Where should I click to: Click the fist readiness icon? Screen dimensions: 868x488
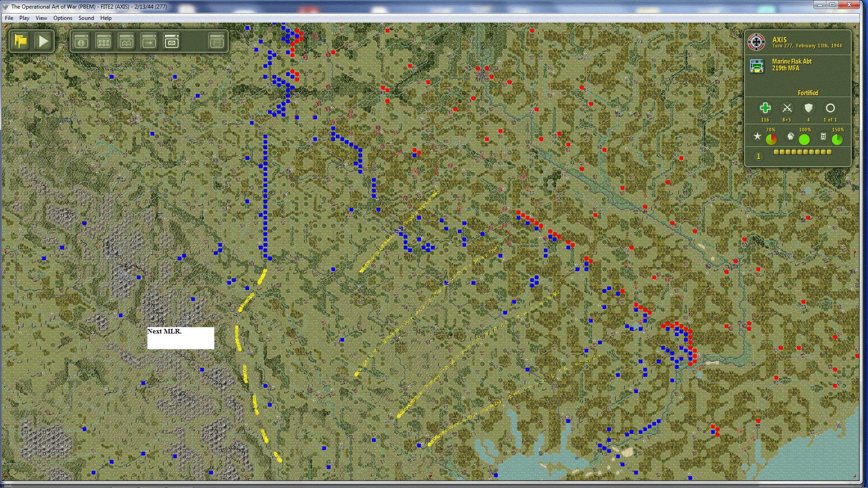pyautogui.click(x=790, y=136)
